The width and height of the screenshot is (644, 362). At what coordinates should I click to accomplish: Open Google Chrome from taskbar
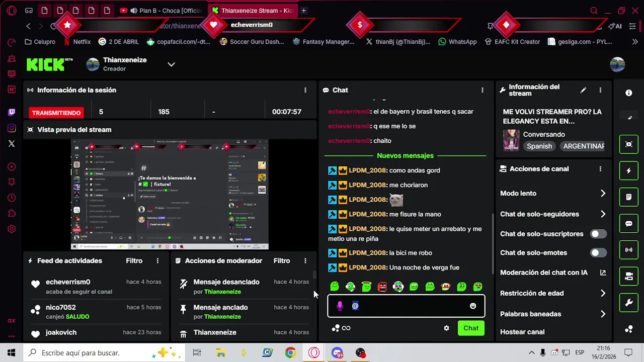[290, 353]
